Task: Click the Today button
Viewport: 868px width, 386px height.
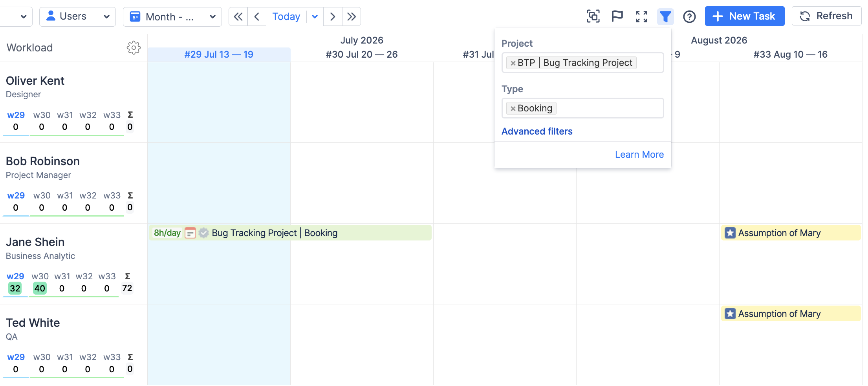Action: pos(286,16)
